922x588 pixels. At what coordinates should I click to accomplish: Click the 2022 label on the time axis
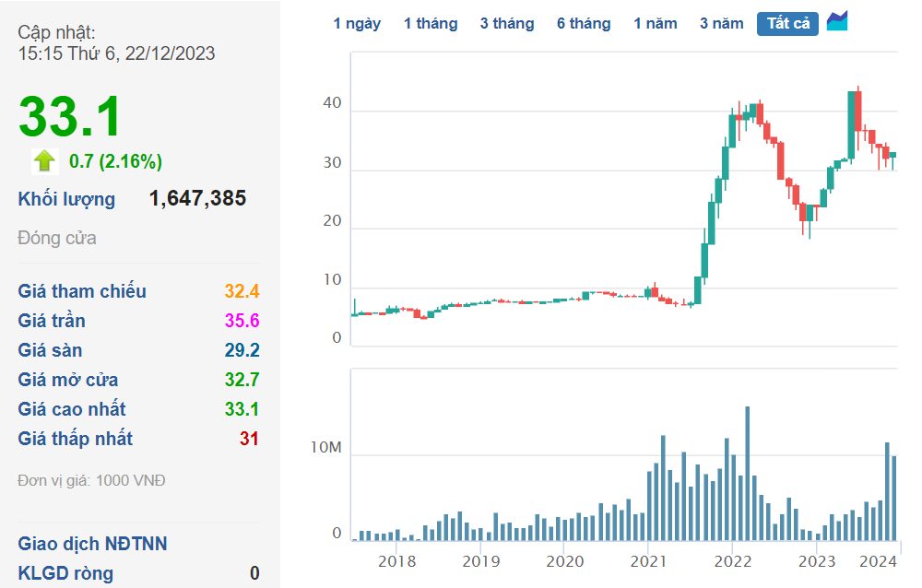point(732,561)
